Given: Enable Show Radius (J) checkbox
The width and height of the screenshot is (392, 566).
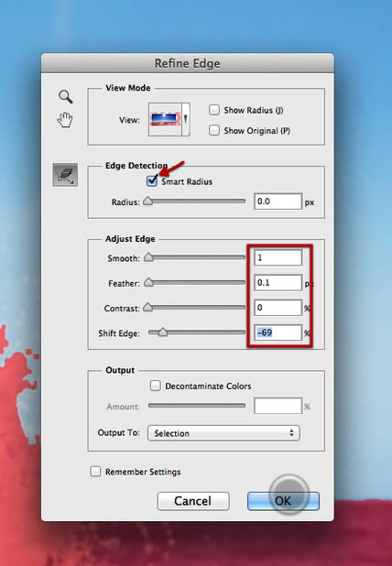Looking at the screenshot, I should tap(214, 110).
